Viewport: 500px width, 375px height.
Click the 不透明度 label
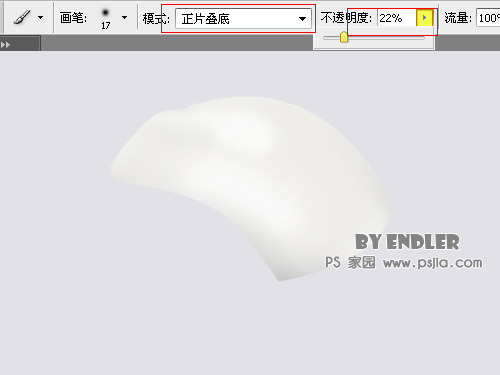pos(346,18)
